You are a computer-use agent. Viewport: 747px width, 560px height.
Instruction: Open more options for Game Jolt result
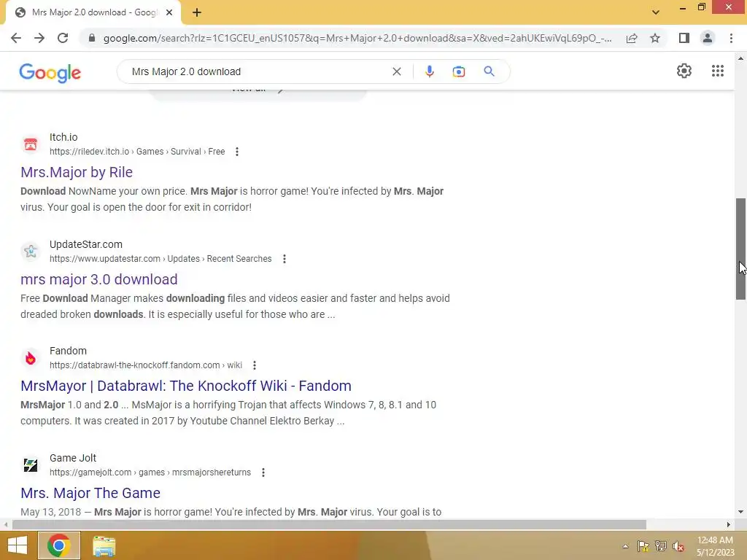(x=263, y=472)
